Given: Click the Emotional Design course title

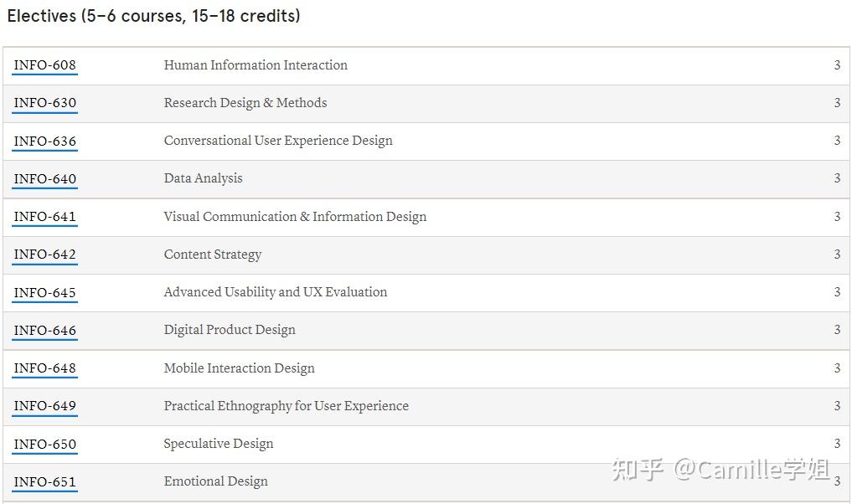Looking at the screenshot, I should pos(215,481).
